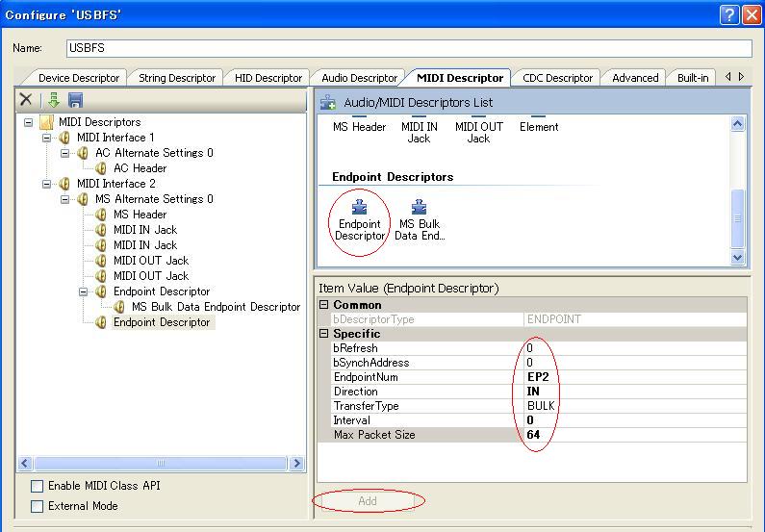
Task: Select the second MIDI OUT Jack tree item
Action: (151, 276)
